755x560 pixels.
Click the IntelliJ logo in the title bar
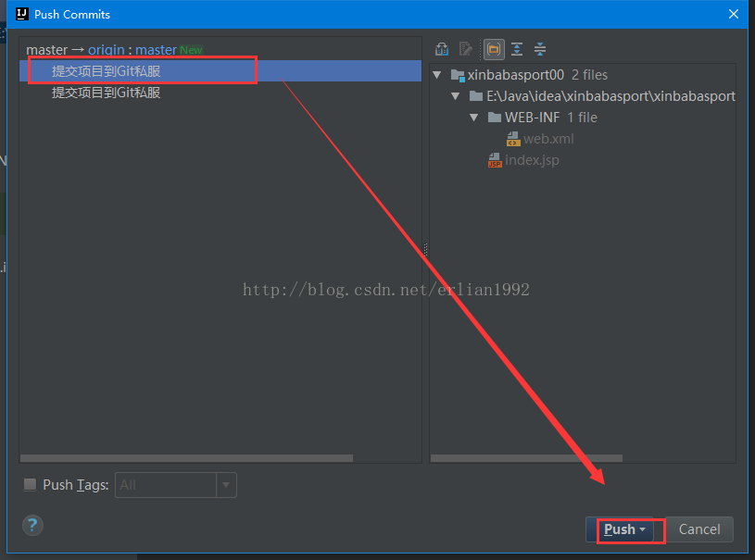pyautogui.click(x=21, y=14)
